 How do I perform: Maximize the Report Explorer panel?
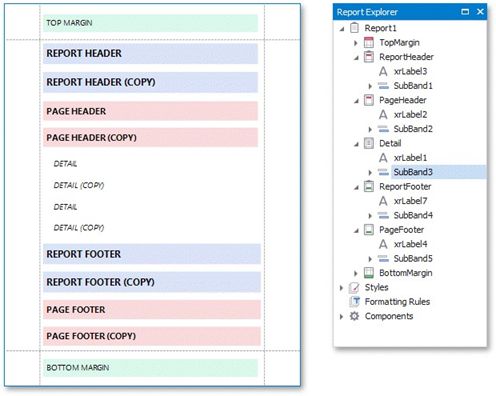coord(465,12)
